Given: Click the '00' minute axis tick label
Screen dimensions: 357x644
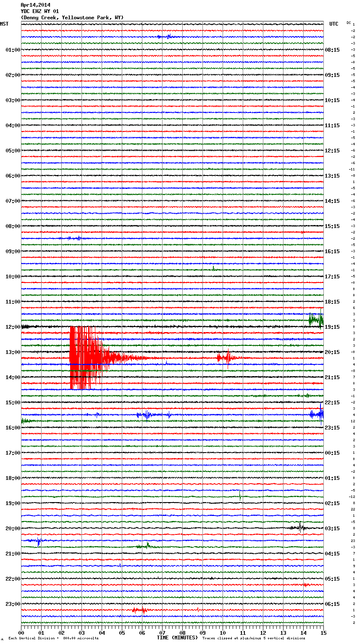Looking at the screenshot, I should (x=21, y=633).
